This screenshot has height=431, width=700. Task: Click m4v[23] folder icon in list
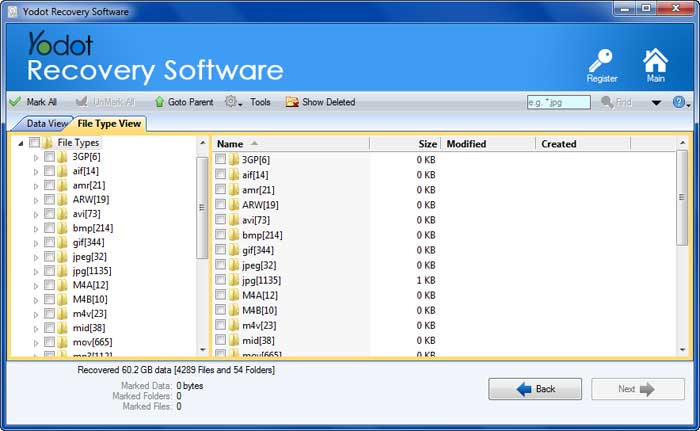[x=234, y=325]
